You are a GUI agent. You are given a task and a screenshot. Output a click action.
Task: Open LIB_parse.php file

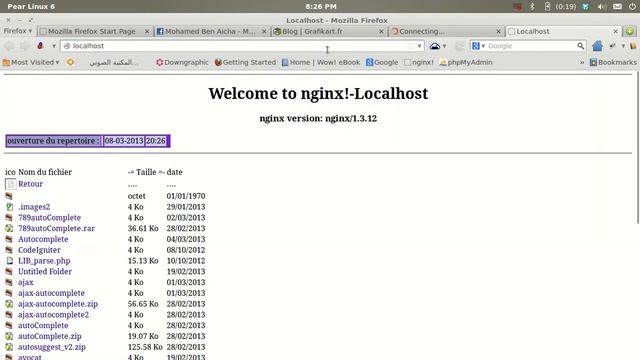pyautogui.click(x=44, y=261)
